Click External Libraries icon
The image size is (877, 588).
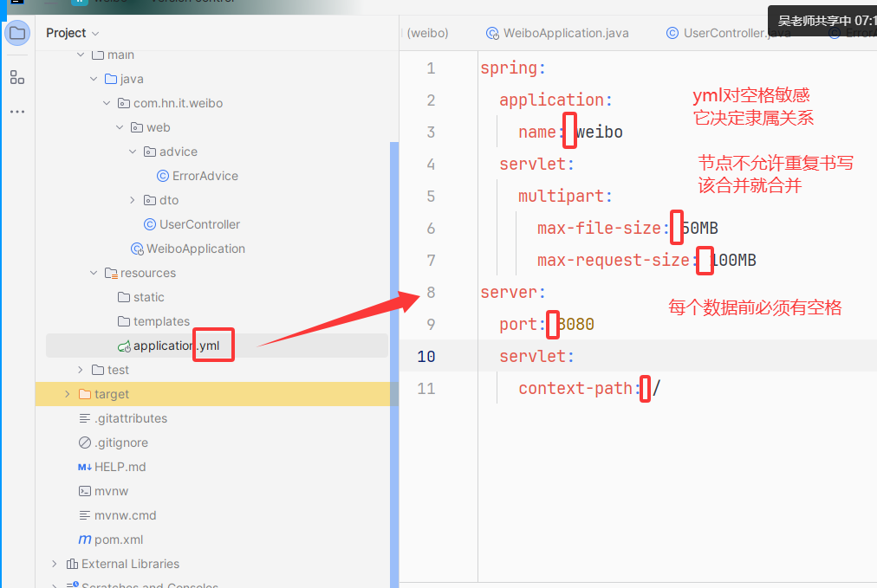(72, 564)
